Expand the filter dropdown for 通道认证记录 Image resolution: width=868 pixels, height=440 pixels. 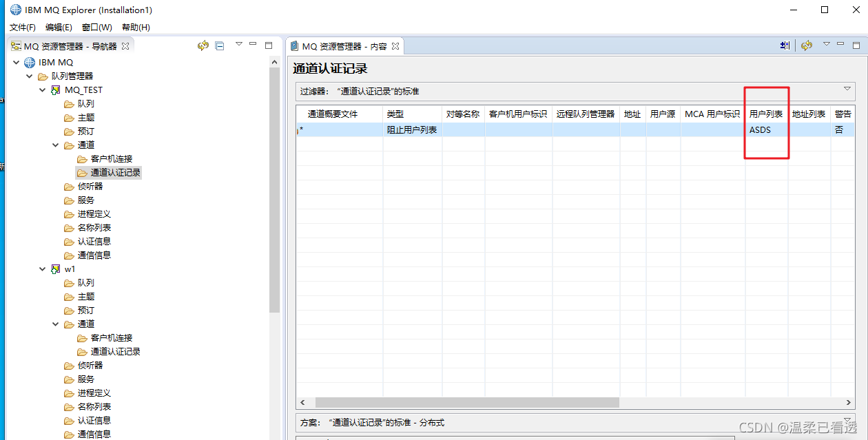(x=847, y=89)
